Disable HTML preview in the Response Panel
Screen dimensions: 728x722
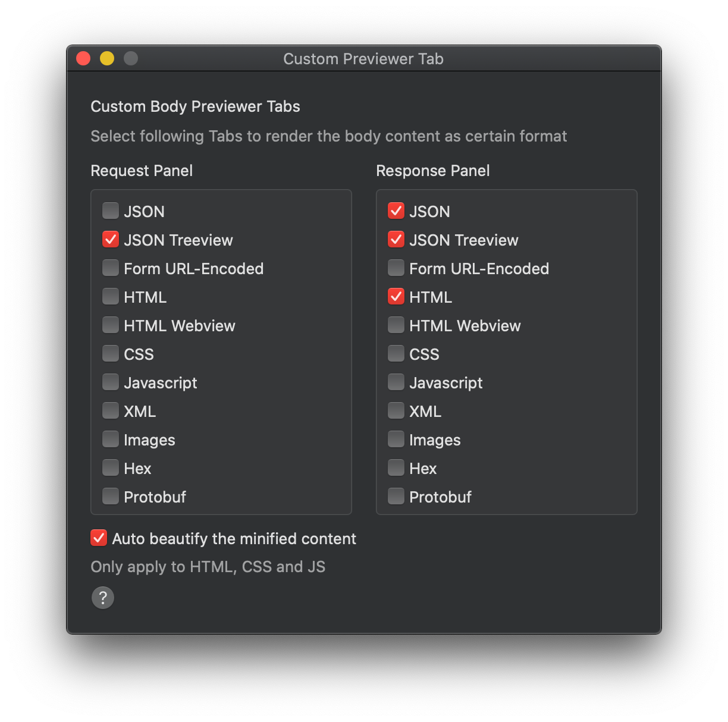396,296
